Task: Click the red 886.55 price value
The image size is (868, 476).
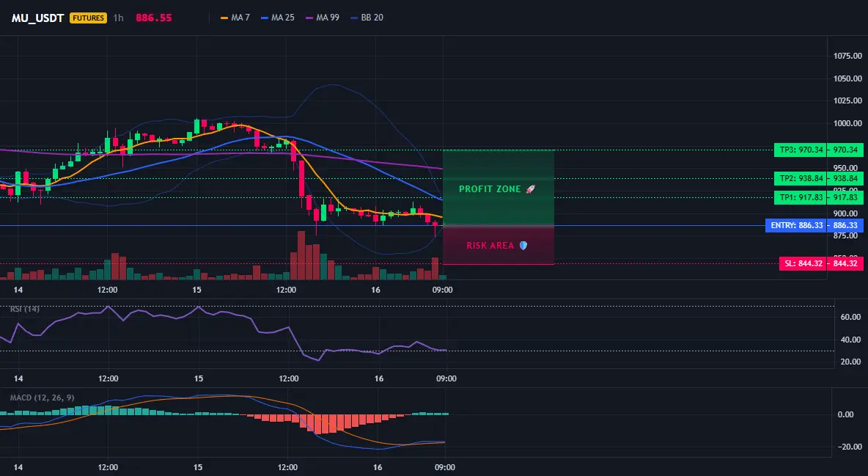Action: point(154,18)
